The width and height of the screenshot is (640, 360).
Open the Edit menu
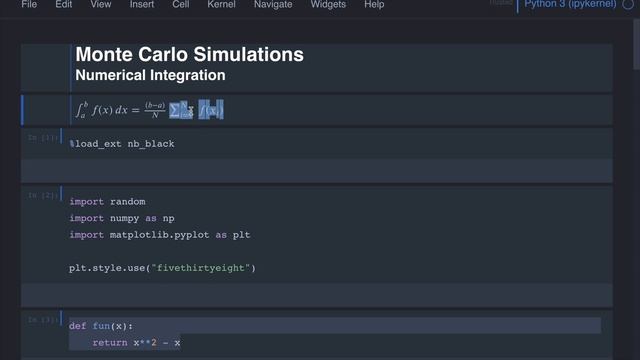(x=64, y=4)
